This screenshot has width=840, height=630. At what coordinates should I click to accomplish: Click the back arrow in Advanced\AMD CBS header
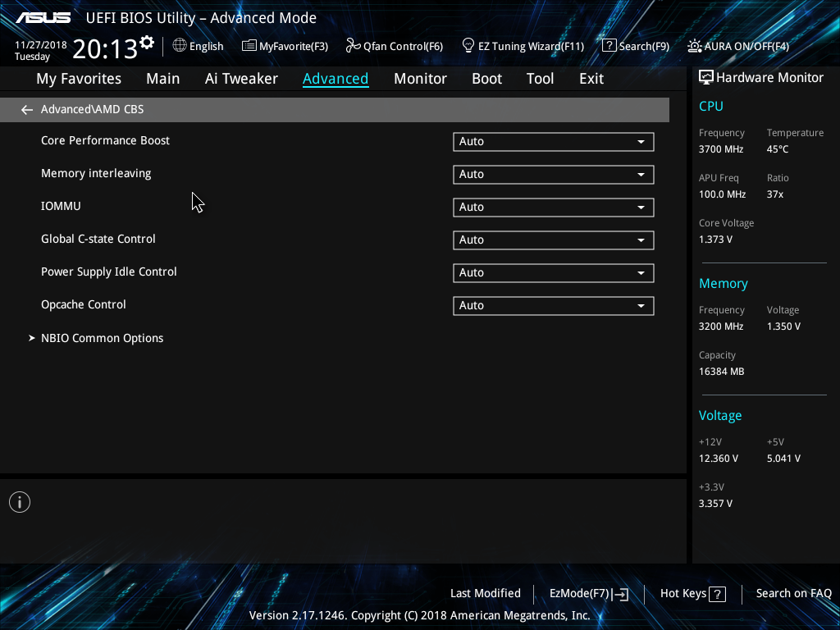click(27, 110)
